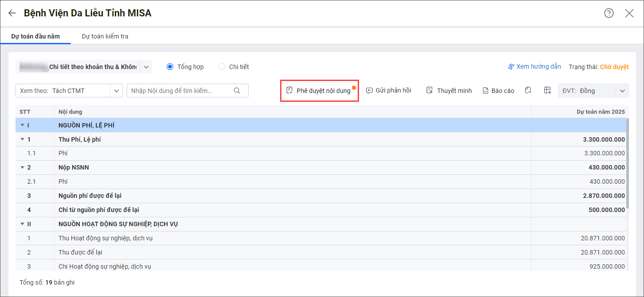The width and height of the screenshot is (644, 297).
Task: Switch to Dự toán kiểm tra tab
Action: 105,36
